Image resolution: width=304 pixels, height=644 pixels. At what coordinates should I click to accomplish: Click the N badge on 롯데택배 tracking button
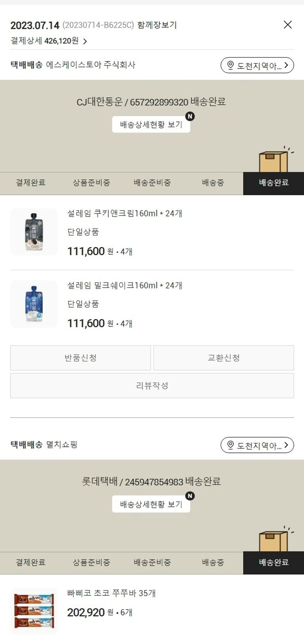190,496
